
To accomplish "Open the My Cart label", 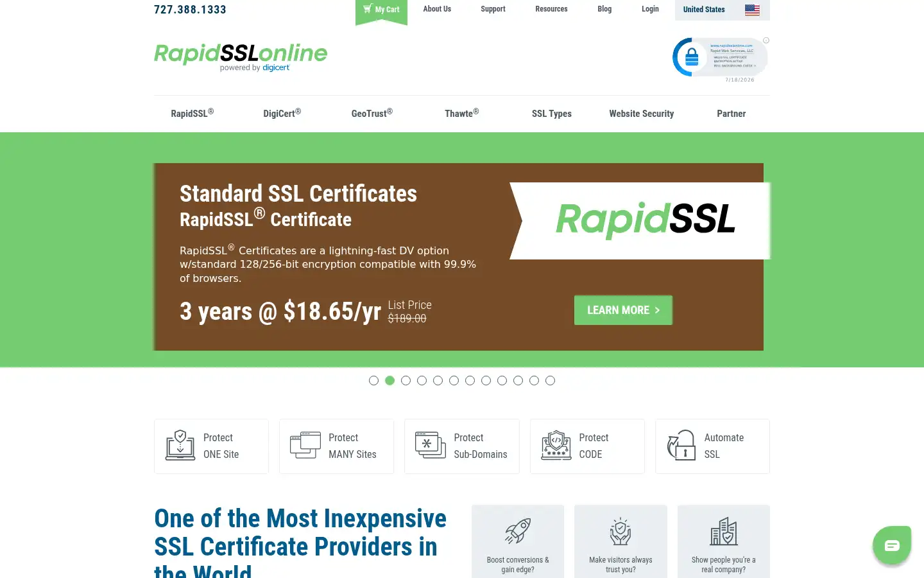I will click(x=387, y=10).
